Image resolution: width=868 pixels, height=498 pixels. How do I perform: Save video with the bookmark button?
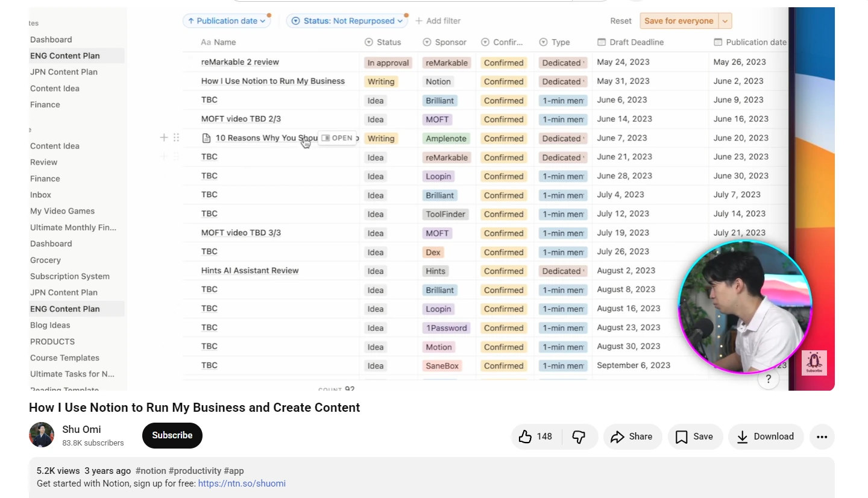pyautogui.click(x=694, y=437)
